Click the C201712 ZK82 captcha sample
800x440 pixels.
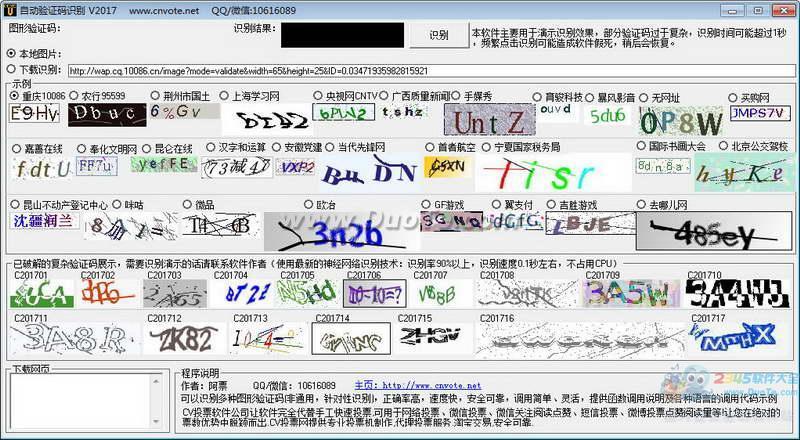184,339
